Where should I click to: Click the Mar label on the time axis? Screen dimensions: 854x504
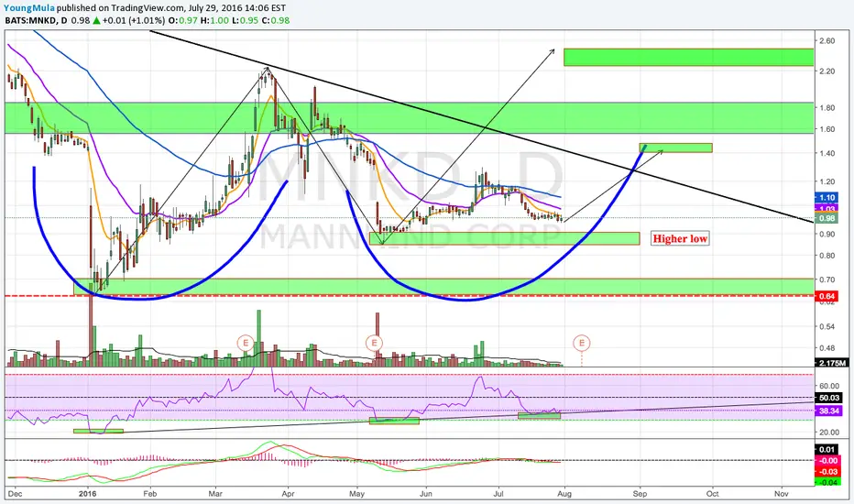coord(215,494)
